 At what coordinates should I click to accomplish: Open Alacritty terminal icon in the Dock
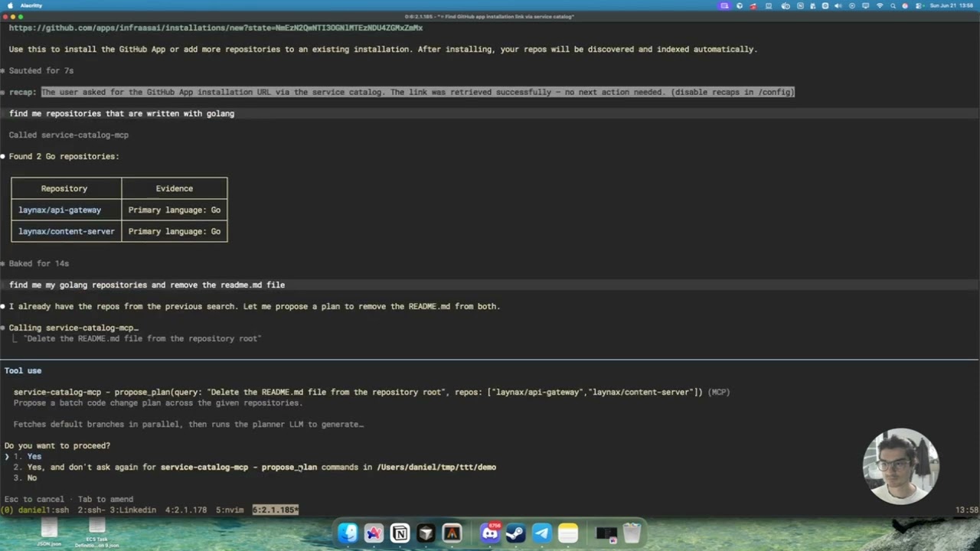tap(452, 533)
